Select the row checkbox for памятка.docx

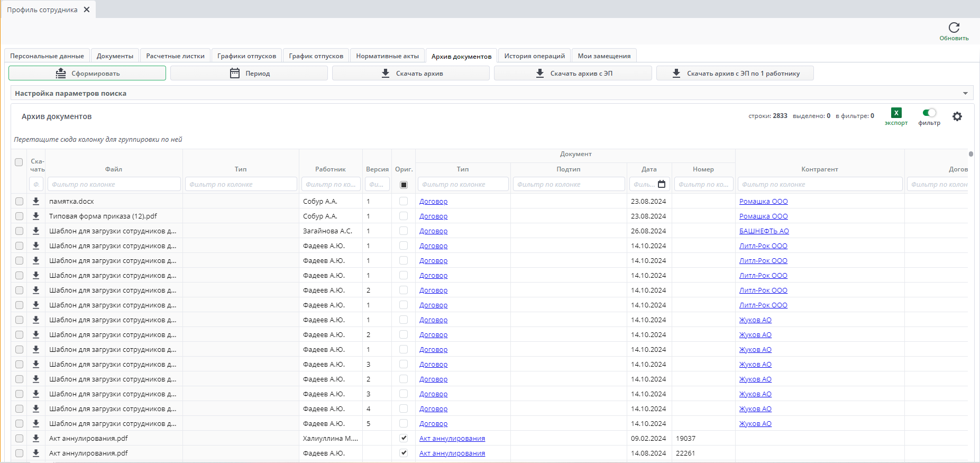pyautogui.click(x=19, y=201)
